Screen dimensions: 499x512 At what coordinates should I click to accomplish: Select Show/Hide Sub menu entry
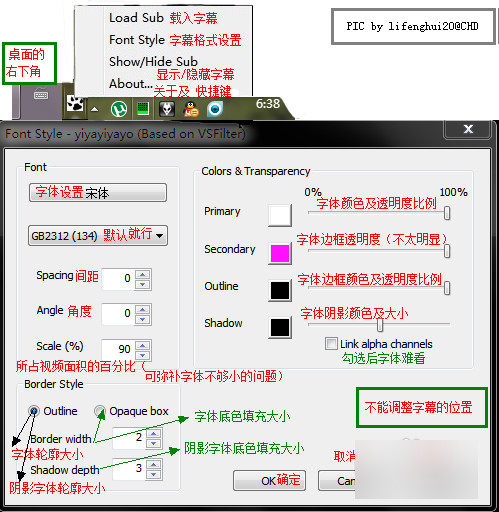[153, 62]
